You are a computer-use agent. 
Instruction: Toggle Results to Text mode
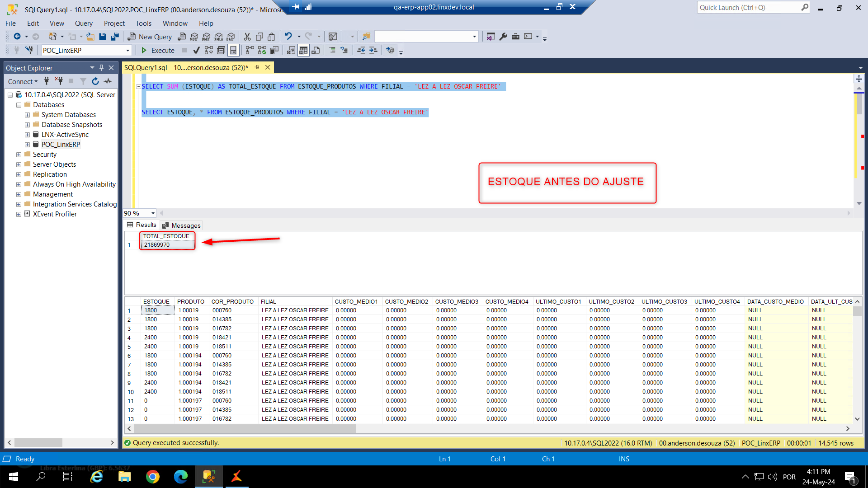(x=291, y=50)
